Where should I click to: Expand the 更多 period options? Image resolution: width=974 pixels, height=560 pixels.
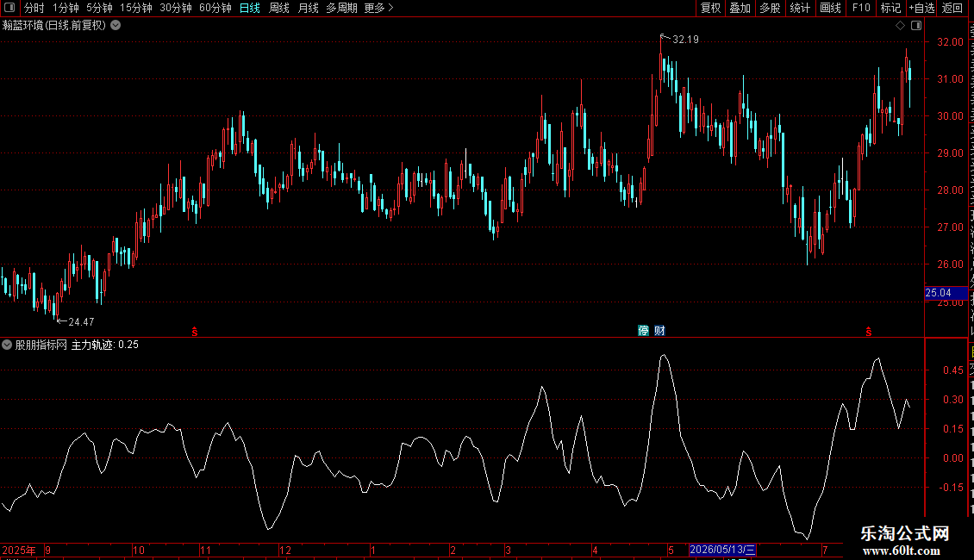coord(378,8)
